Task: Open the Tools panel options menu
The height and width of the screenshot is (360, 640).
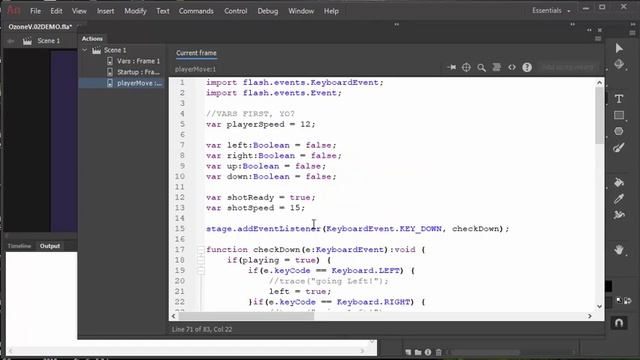Action: 632,33
